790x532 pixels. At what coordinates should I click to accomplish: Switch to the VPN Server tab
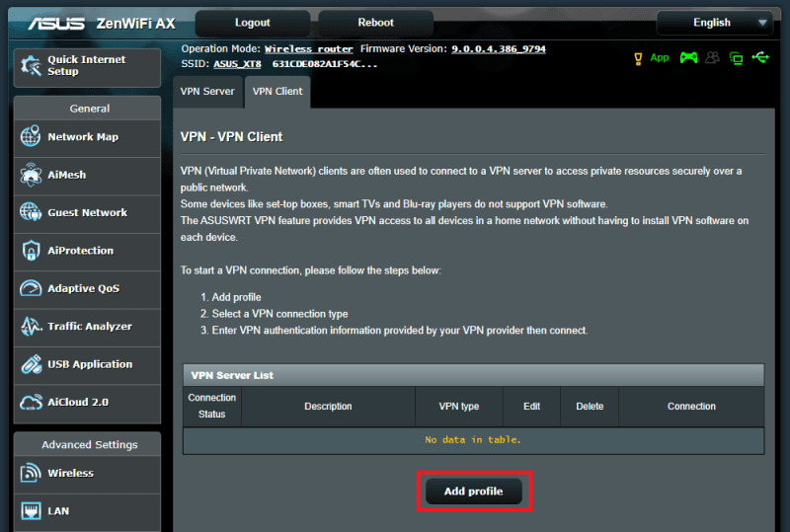pyautogui.click(x=207, y=92)
